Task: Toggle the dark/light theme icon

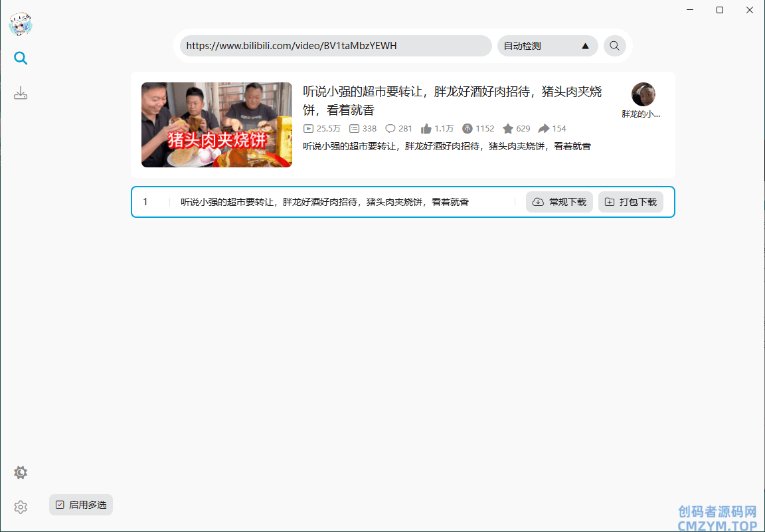Action: click(21, 473)
